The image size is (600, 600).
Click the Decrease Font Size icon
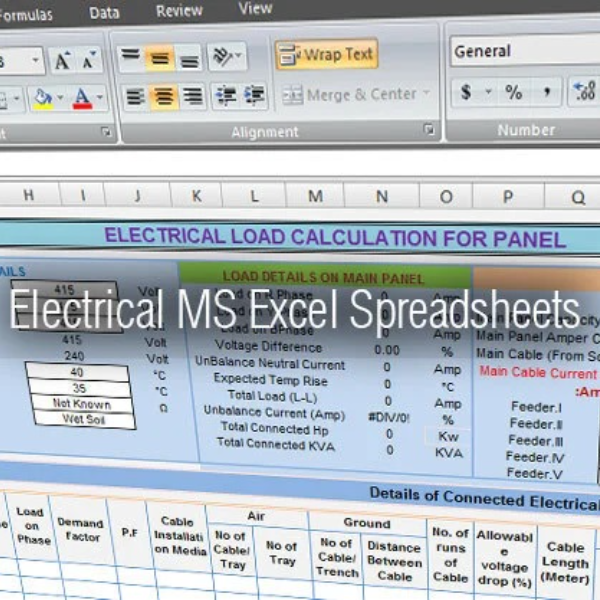tap(89, 60)
